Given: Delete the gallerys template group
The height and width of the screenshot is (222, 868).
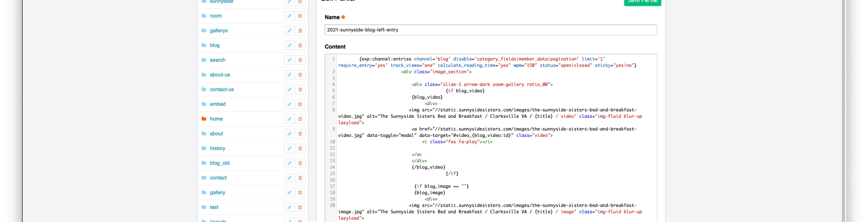Looking at the screenshot, I should pos(300,31).
